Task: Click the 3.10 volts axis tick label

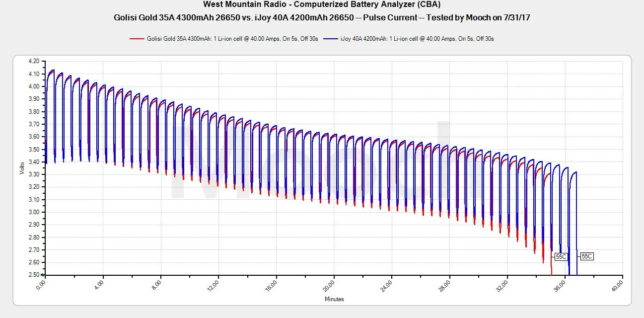Action: tap(34, 200)
